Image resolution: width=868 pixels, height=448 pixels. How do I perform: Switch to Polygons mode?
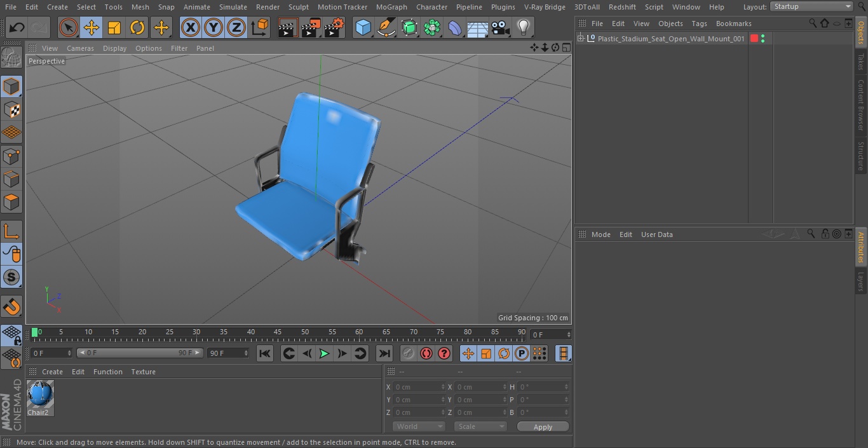tap(11, 202)
